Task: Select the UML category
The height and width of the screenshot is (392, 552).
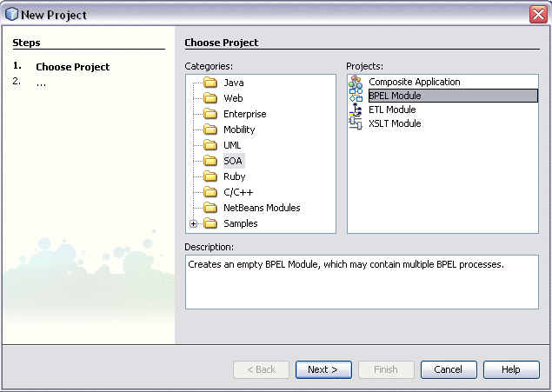Action: (x=232, y=145)
